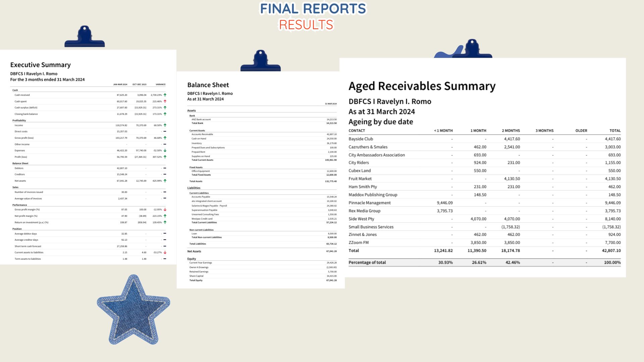Image resolution: width=644 pixels, height=362 pixels.
Task: Select the clip above Aged Receivables page
Action: pos(472,49)
